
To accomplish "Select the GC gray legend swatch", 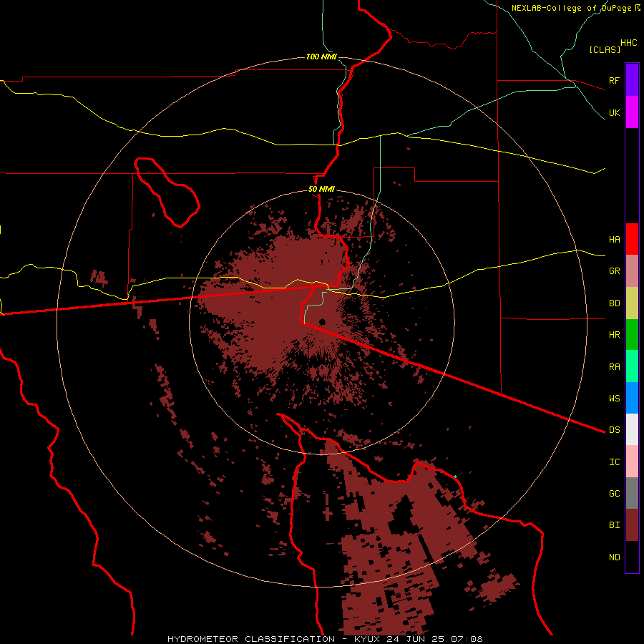I will 632,493.
